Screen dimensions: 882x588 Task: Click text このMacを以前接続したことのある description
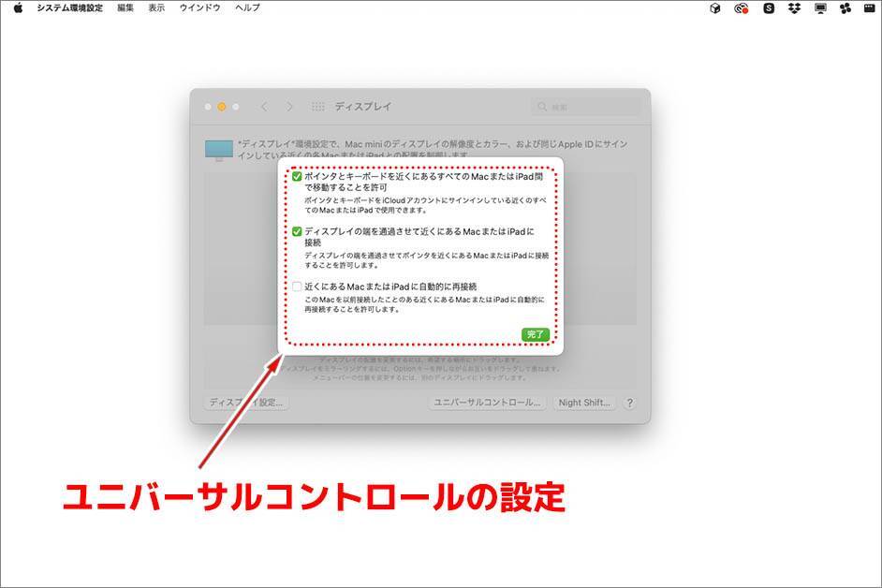tap(425, 304)
